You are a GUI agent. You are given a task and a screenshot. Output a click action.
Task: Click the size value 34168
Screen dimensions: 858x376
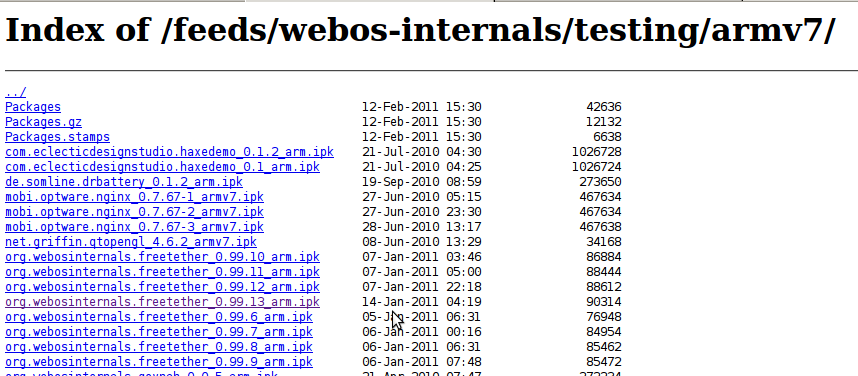click(x=604, y=241)
